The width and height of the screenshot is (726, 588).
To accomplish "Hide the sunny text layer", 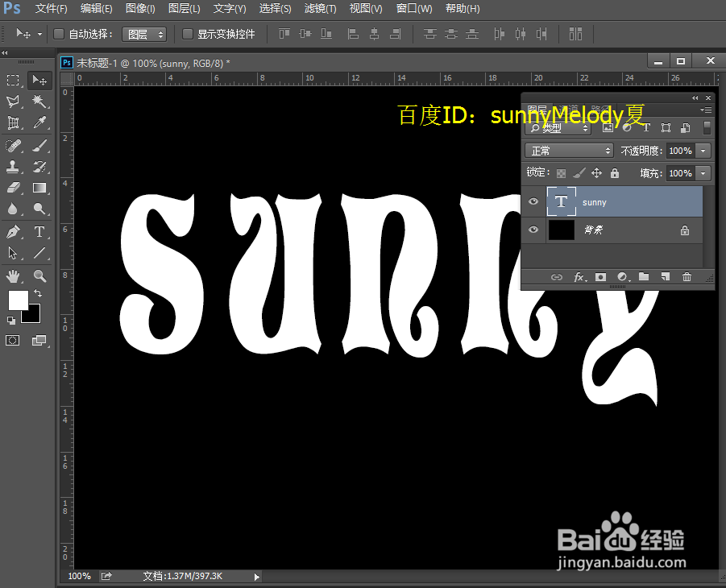I will (x=533, y=201).
